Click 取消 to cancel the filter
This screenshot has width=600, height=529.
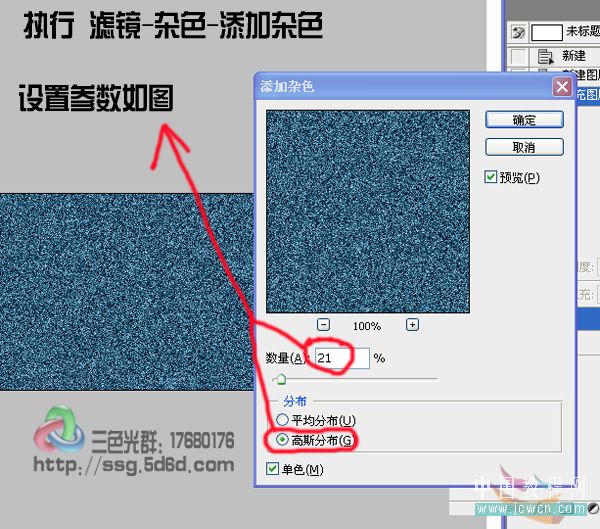point(524,147)
